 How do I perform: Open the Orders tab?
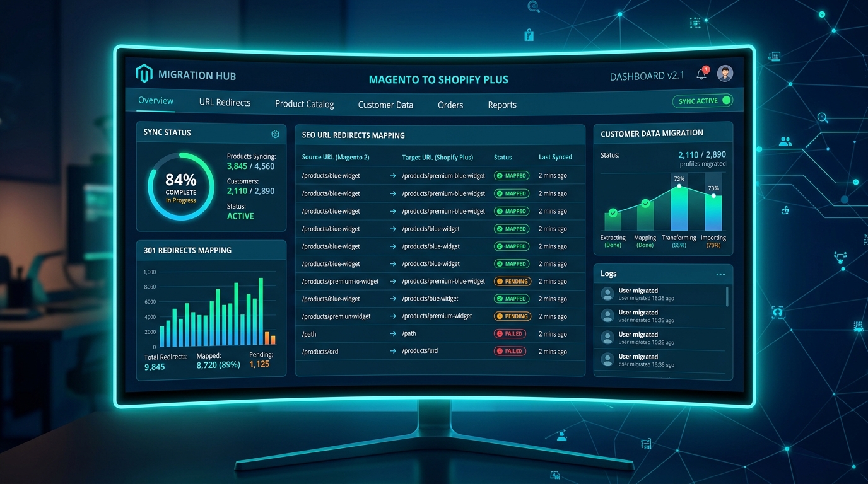point(450,105)
